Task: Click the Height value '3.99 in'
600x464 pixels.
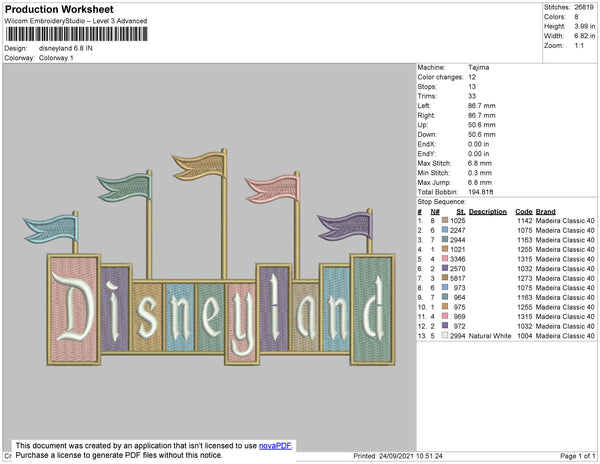Action: [585, 26]
